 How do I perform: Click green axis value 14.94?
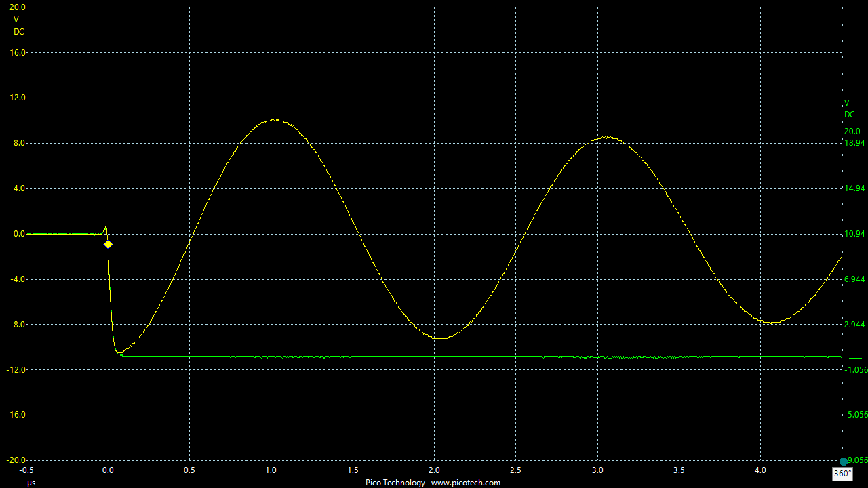point(854,188)
